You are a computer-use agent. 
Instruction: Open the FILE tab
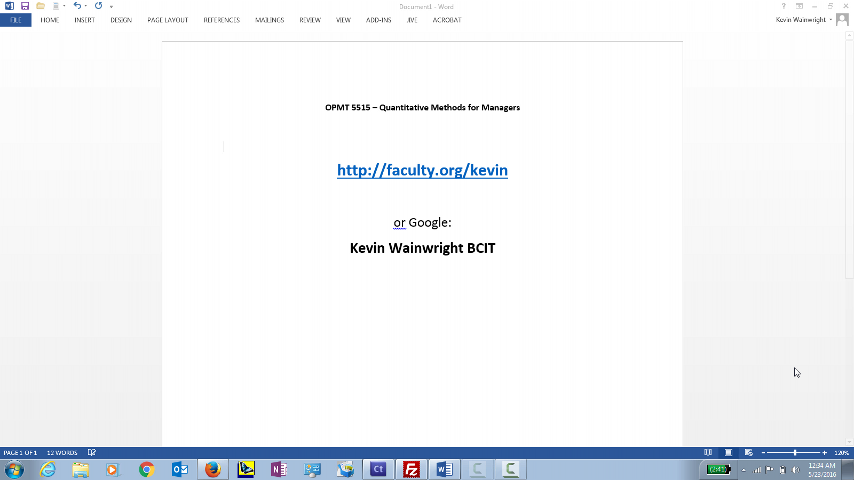(15, 20)
